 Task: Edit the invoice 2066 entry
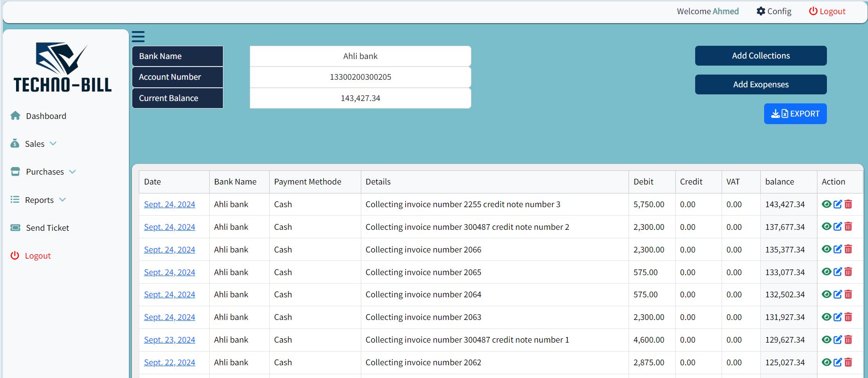(838, 249)
